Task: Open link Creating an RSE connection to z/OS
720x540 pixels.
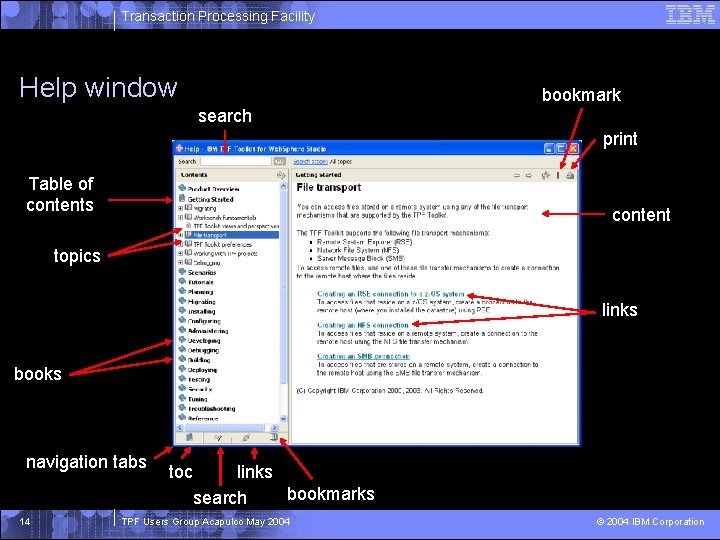Action: (391, 294)
